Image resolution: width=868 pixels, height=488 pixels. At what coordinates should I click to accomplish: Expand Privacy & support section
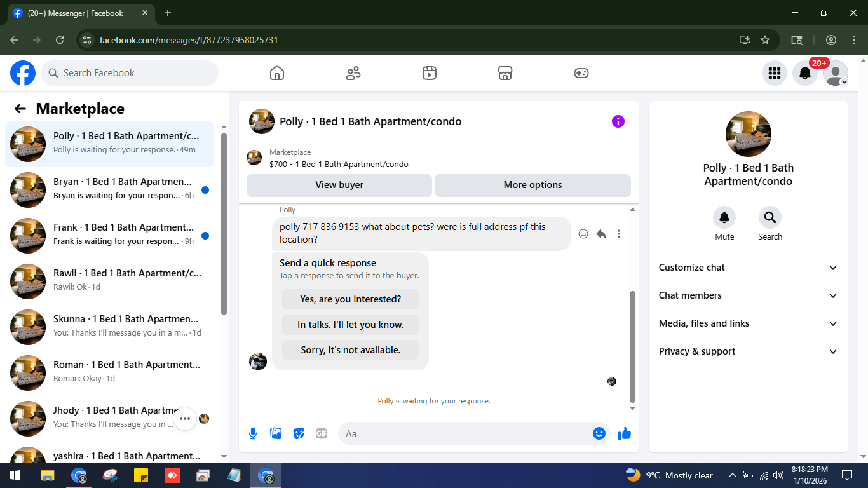748,351
